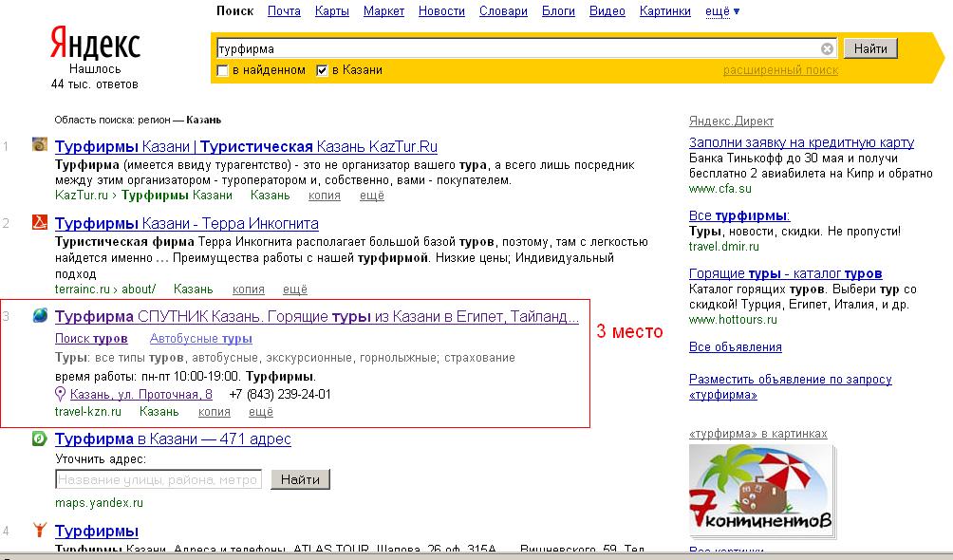953x560 pixels.
Task: Open 'Все объявления' link
Action: coord(736,346)
